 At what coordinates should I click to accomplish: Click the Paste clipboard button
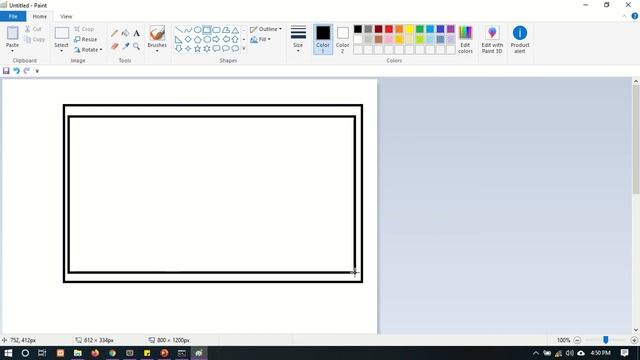(x=12, y=36)
